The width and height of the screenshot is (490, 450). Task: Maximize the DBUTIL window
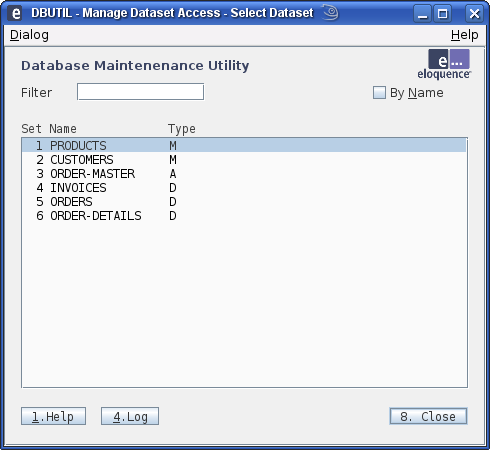click(x=442, y=14)
